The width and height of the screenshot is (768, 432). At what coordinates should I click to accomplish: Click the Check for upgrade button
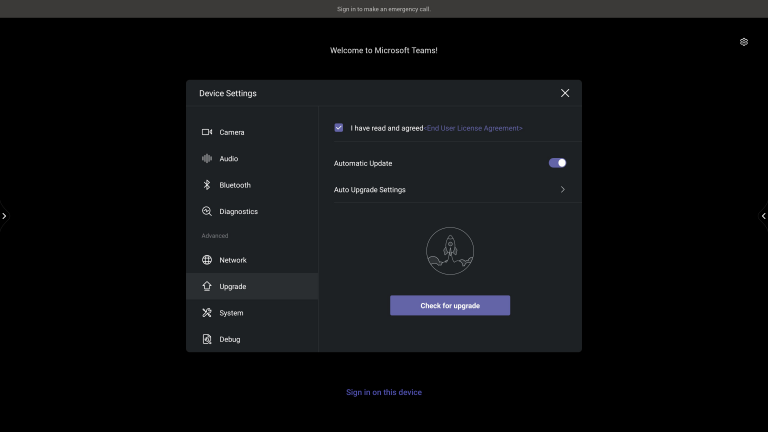450,305
